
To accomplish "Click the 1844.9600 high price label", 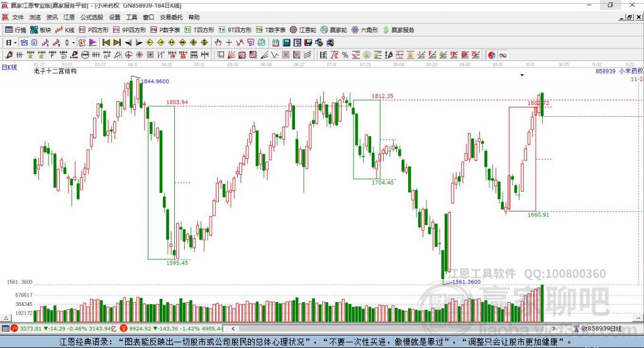I will tap(155, 81).
